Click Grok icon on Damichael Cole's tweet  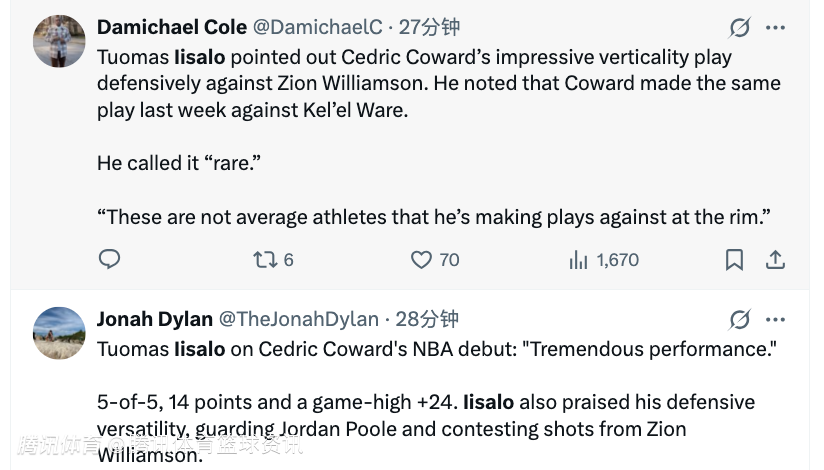(x=740, y=28)
